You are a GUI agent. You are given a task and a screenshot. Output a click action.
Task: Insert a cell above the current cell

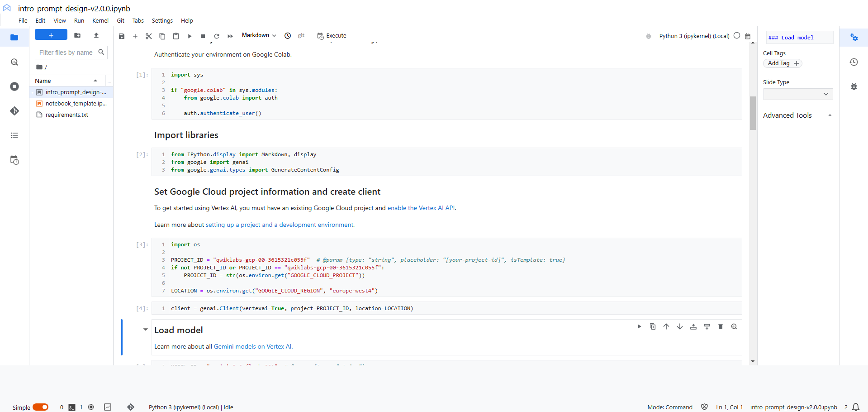(693, 326)
